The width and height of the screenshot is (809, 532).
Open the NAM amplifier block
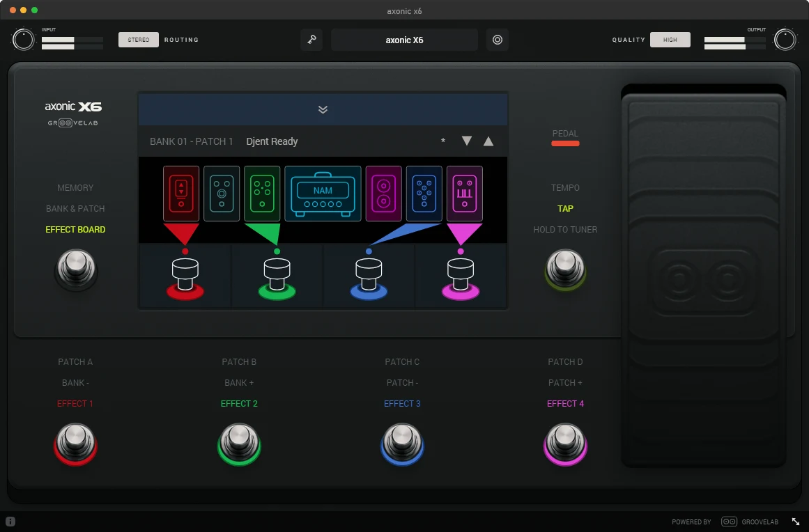pos(323,194)
